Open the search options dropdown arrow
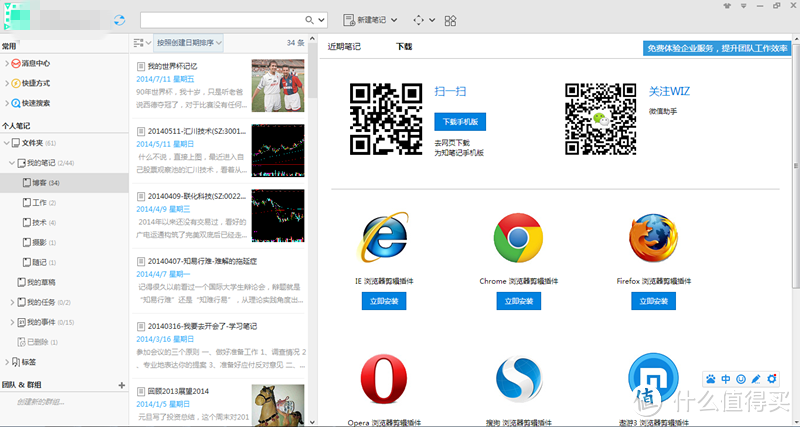 tap(321, 20)
